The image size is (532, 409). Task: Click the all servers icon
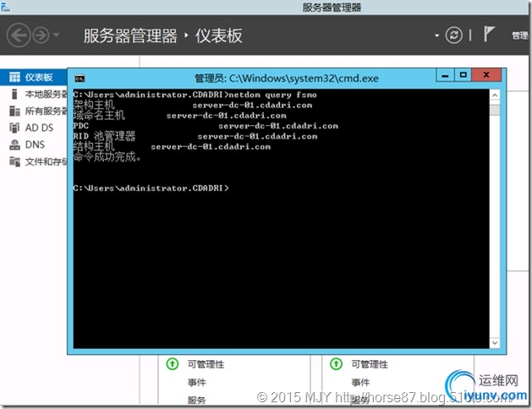click(14, 111)
